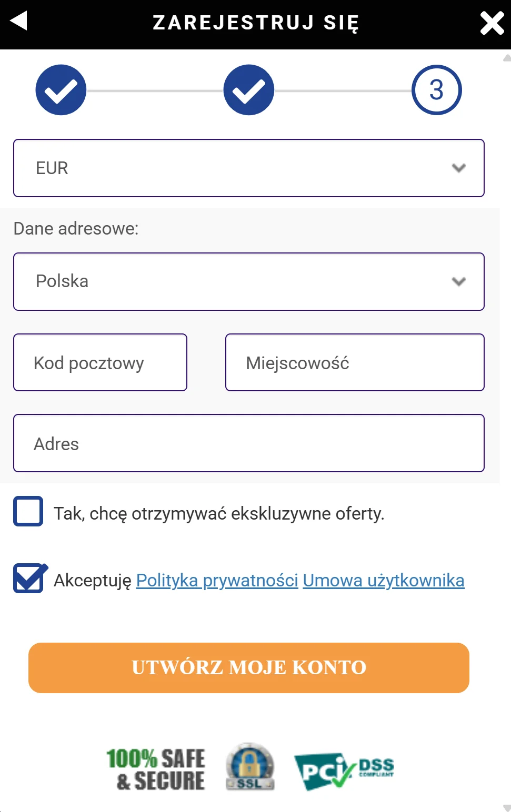Select step 3 circle in the progress bar
This screenshot has width=511, height=812.
436,89
